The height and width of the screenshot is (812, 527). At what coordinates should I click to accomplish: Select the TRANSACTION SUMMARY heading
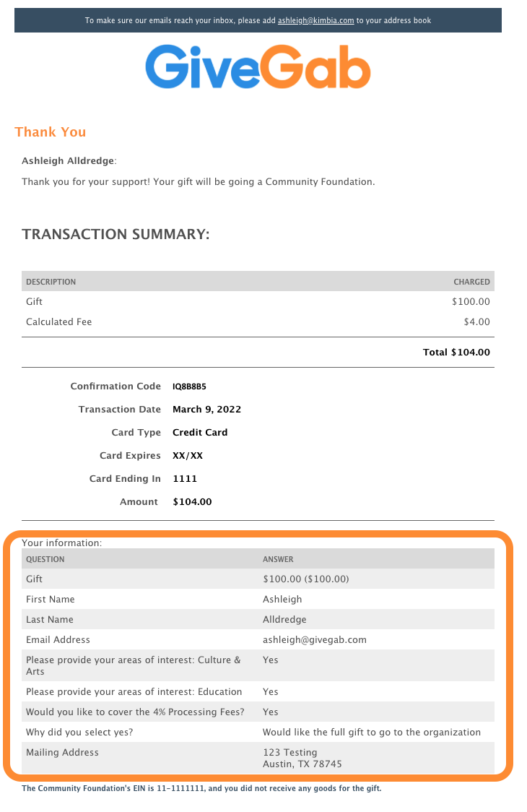(x=116, y=234)
